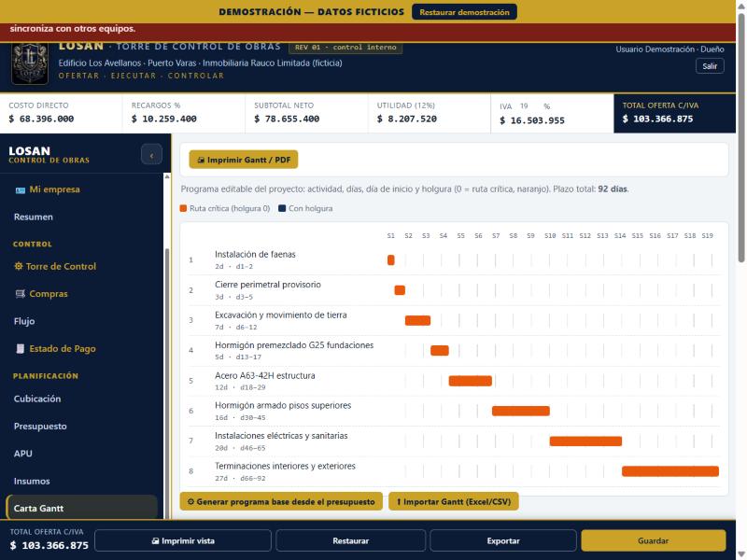Click the Hormigón armado pisos superiores bar
This screenshot has height=560, width=747.
click(x=521, y=411)
